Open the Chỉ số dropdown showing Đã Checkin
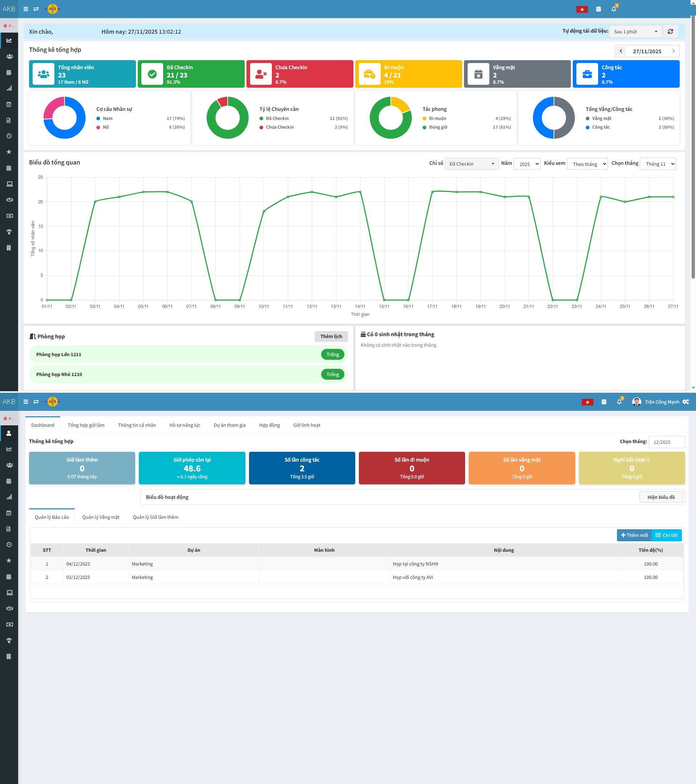Image resolution: width=696 pixels, height=784 pixels. 472,164
